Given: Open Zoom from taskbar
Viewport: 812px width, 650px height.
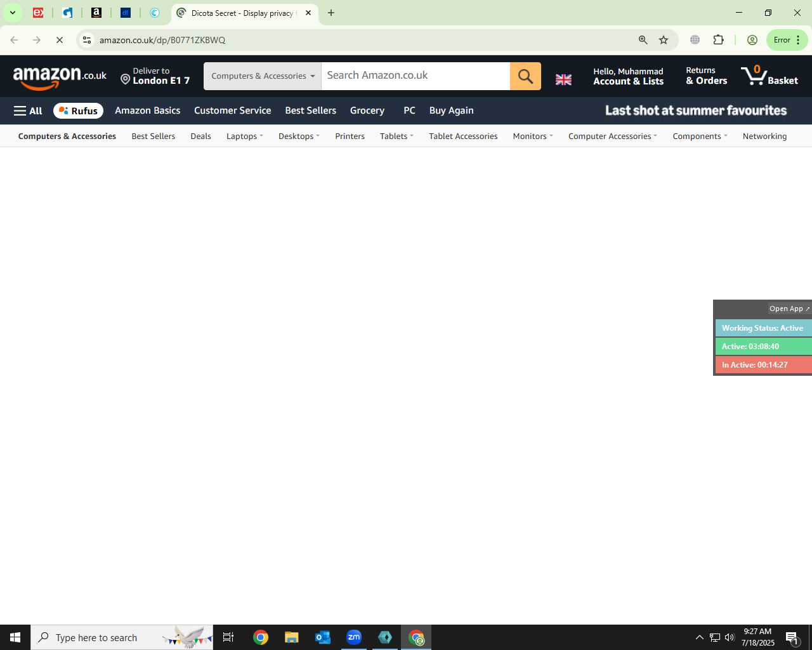Looking at the screenshot, I should tap(354, 637).
